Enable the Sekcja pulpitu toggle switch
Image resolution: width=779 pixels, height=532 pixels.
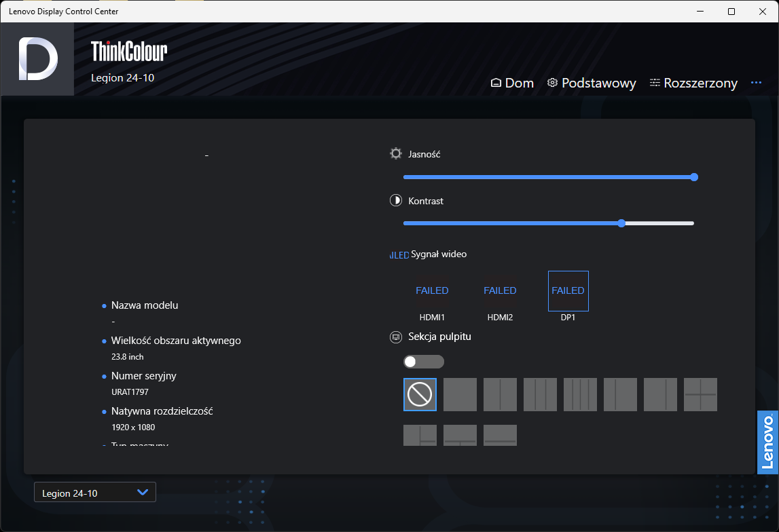click(x=423, y=362)
